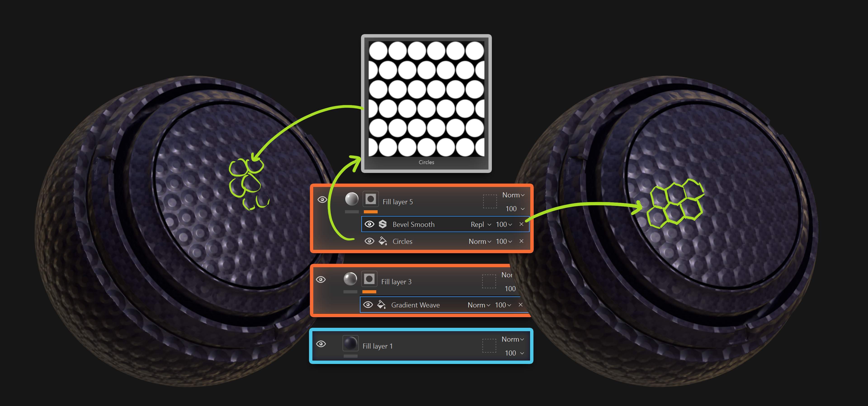Image resolution: width=868 pixels, height=406 pixels.
Task: Remove the Bevel Smooth effect
Action: 521,224
